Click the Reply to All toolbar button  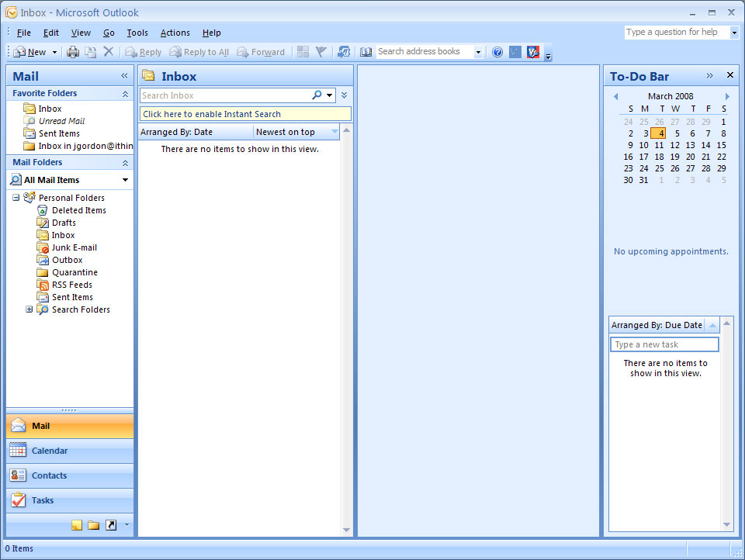coord(199,52)
